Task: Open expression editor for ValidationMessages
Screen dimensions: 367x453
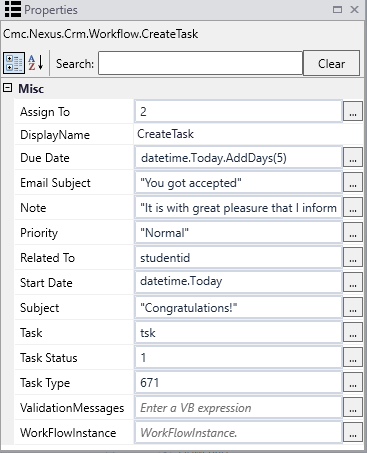Action: click(353, 408)
